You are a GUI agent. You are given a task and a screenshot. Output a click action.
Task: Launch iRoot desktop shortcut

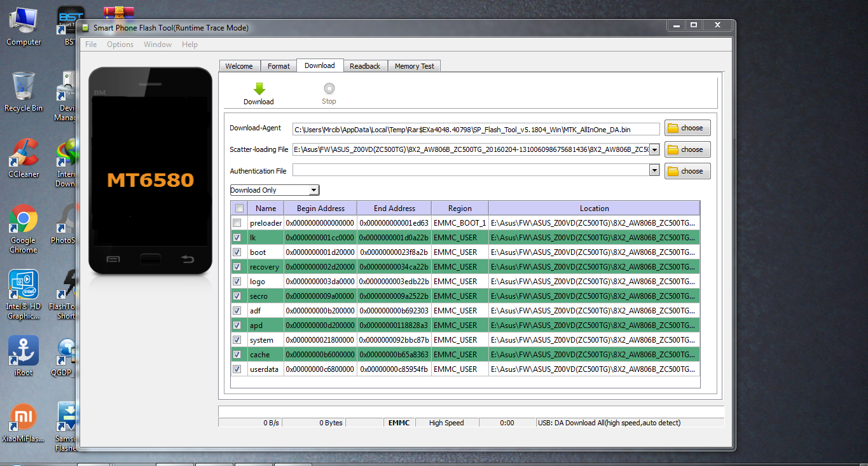[24, 357]
